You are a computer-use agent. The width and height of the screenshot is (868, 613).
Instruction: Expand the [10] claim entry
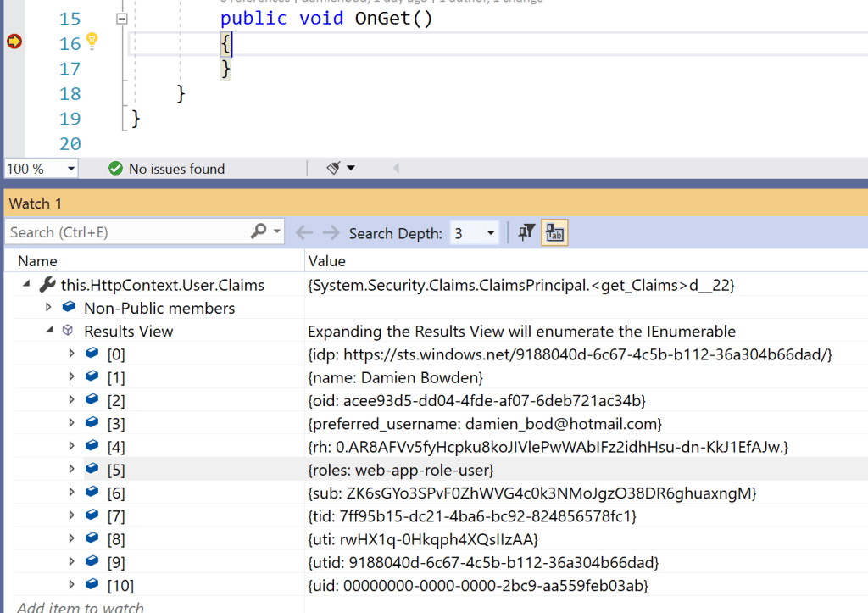point(71,584)
